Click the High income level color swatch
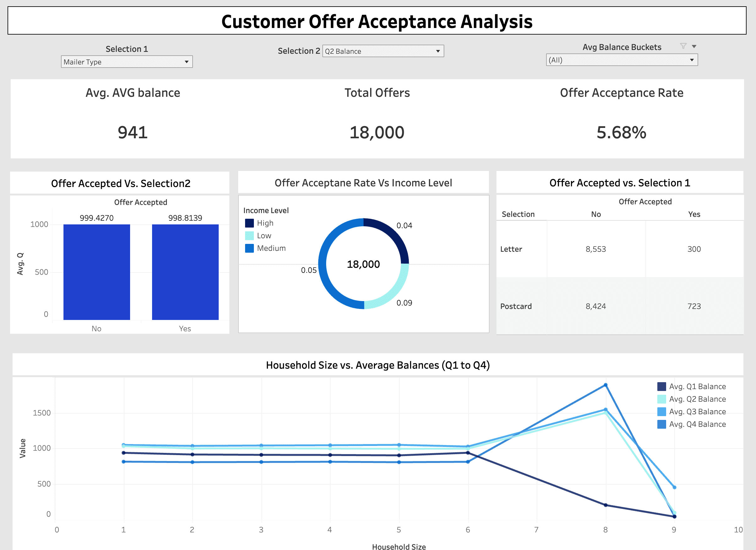The width and height of the screenshot is (756, 550). tap(249, 223)
